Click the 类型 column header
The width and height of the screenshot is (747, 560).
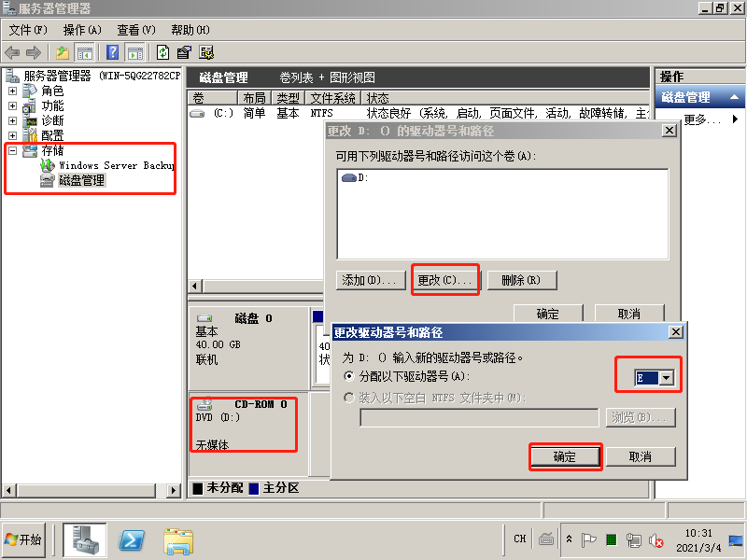click(289, 98)
